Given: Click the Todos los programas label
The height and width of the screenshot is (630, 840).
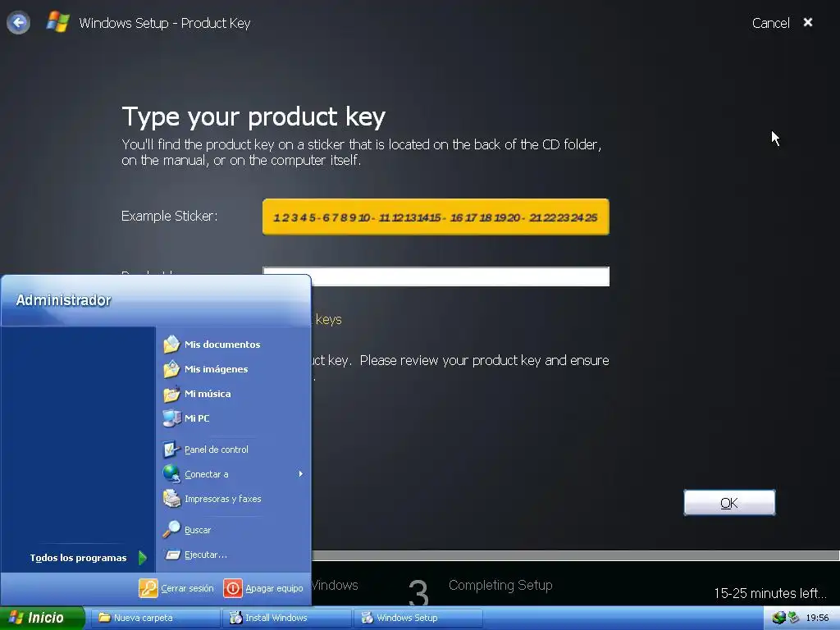Looking at the screenshot, I should [78, 558].
